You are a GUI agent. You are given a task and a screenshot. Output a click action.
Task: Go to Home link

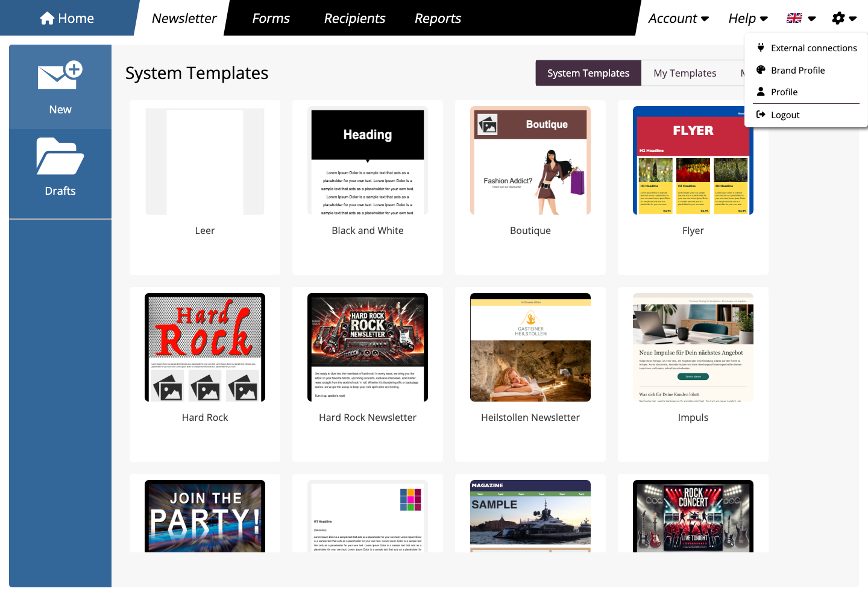(67, 18)
